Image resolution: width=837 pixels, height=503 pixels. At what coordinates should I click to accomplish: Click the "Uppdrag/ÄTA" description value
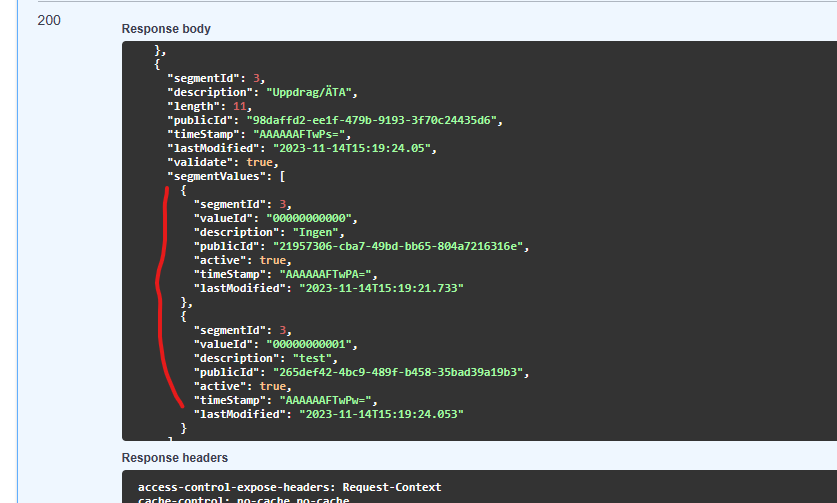point(309,92)
